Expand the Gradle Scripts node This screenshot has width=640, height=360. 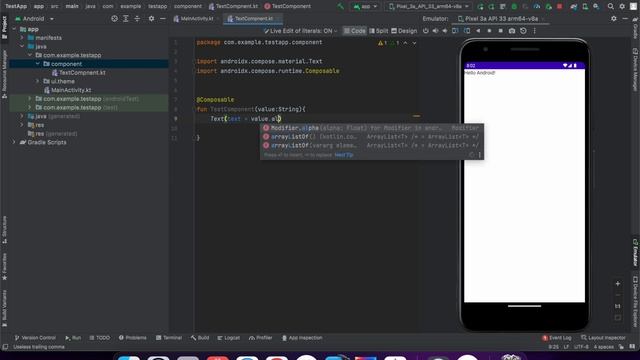(14, 142)
